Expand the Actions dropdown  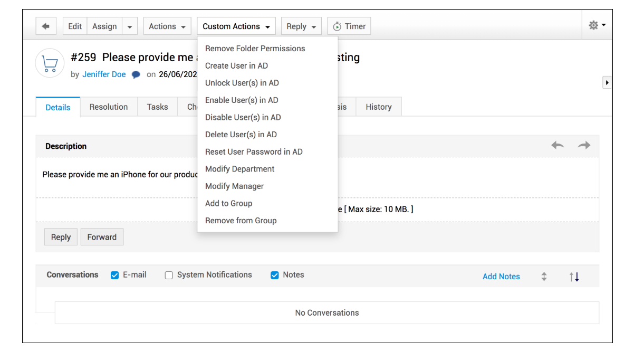167,26
